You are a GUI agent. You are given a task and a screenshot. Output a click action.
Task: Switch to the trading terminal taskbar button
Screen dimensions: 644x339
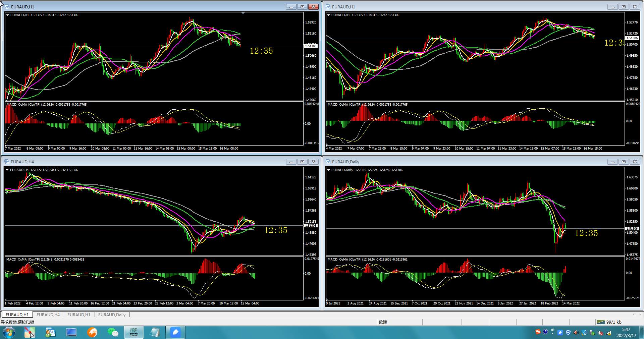[x=133, y=332]
